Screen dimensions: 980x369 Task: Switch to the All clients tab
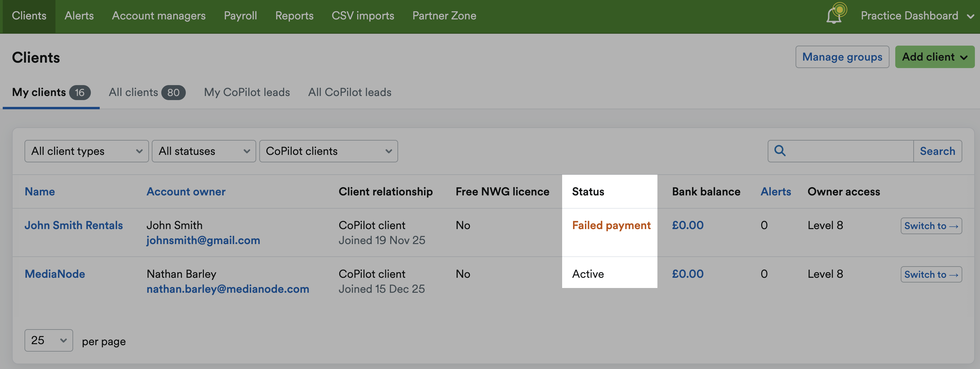click(147, 93)
